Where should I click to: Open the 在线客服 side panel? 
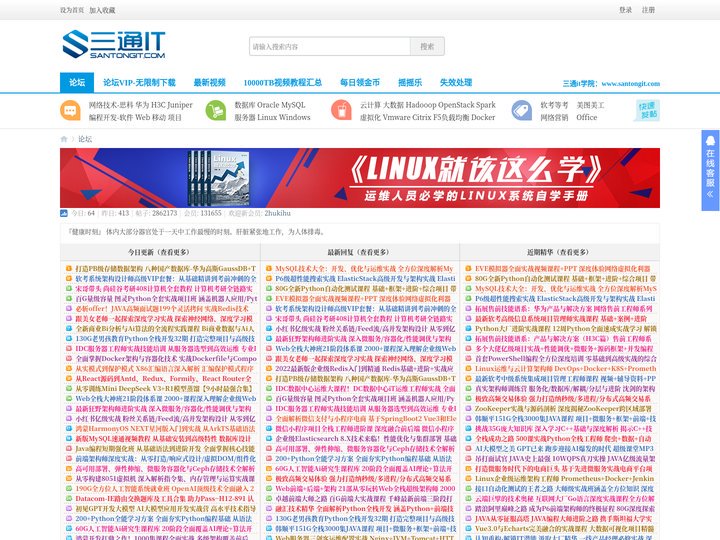[710, 170]
